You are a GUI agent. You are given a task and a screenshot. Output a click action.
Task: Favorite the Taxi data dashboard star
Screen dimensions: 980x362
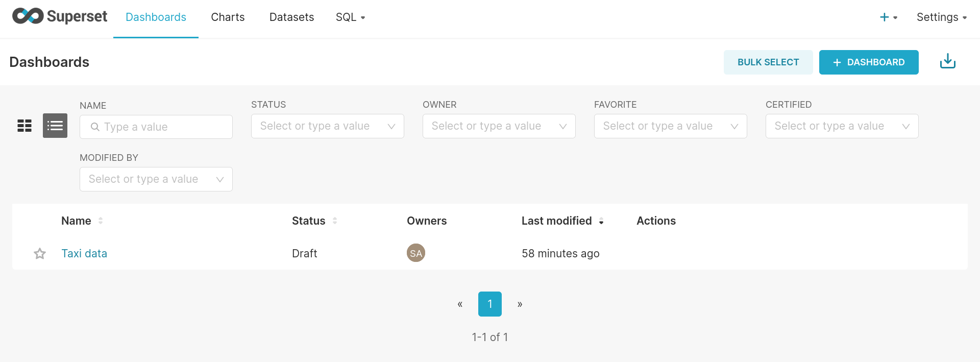pyautogui.click(x=40, y=253)
